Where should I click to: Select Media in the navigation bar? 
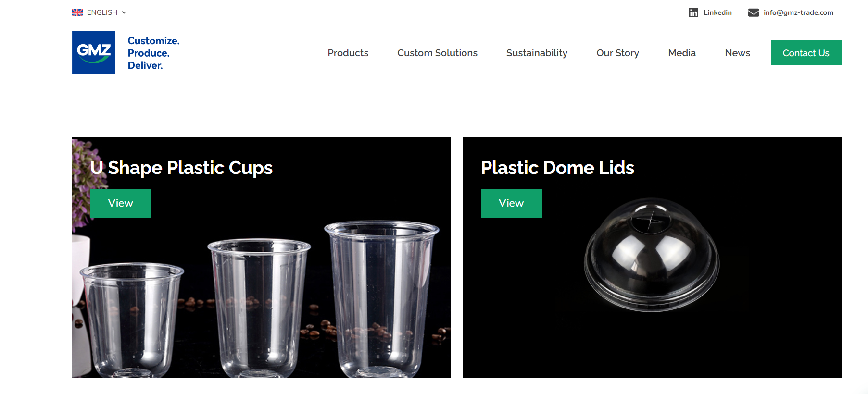pos(682,53)
